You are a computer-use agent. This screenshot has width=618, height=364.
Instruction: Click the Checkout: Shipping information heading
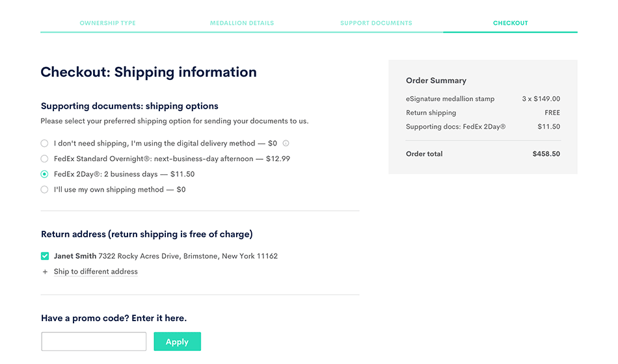click(148, 72)
